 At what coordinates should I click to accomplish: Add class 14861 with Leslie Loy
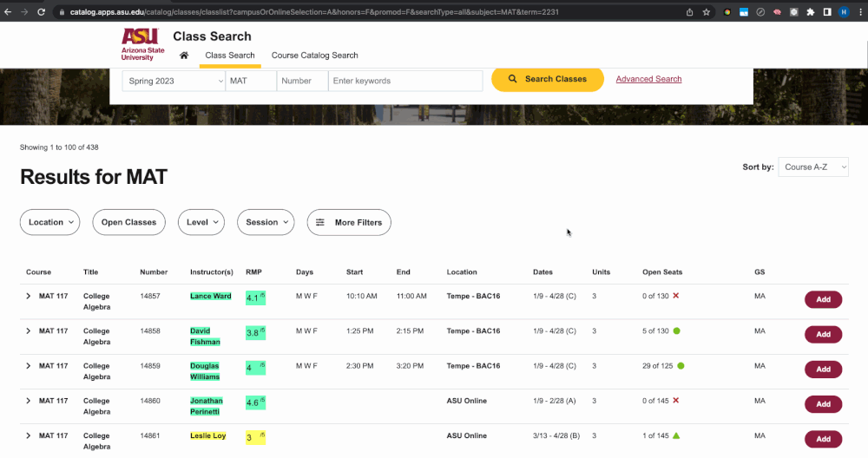(x=823, y=439)
